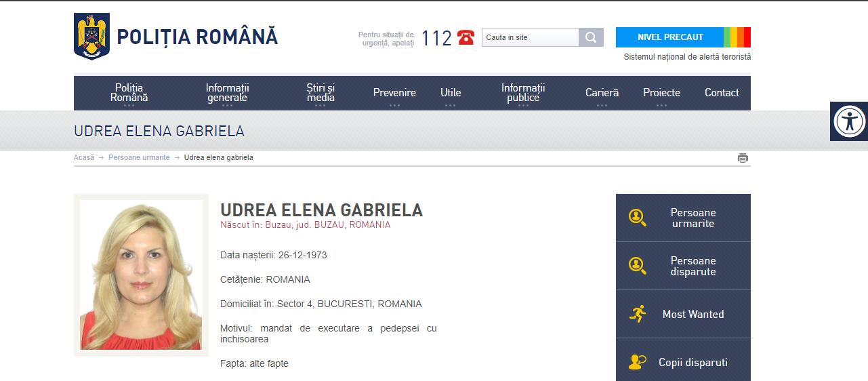Viewport: 868px width, 381px height.
Task: Open the Most Wanted sidebar link
Action: click(683, 314)
